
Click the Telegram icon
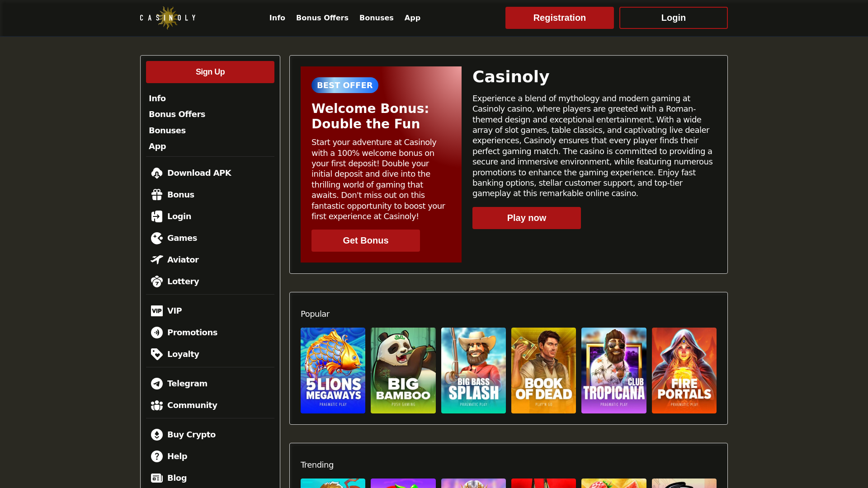[x=157, y=384]
